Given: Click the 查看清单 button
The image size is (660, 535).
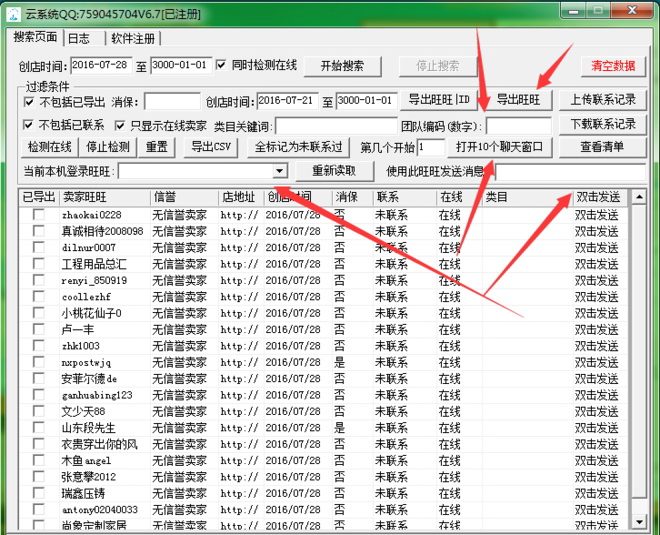Looking at the screenshot, I should pos(603,147).
